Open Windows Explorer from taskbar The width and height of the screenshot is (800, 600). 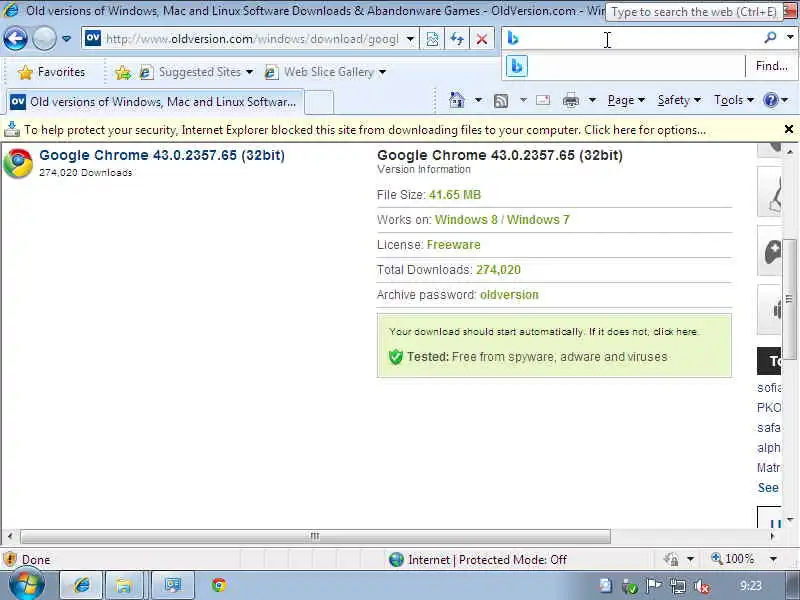(x=123, y=586)
